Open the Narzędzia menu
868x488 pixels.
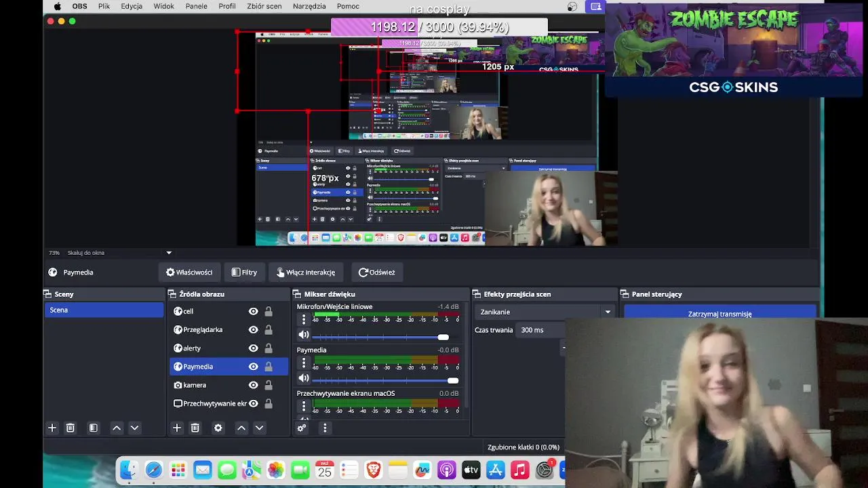(x=309, y=6)
